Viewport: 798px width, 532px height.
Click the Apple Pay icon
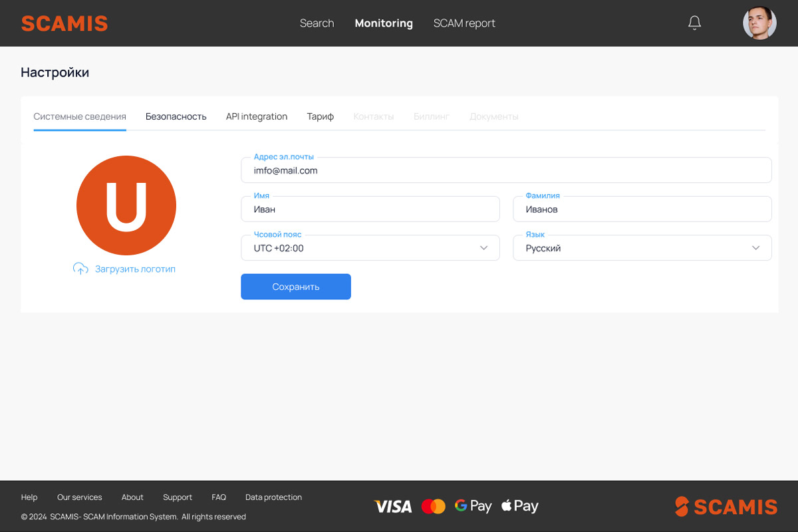519,506
